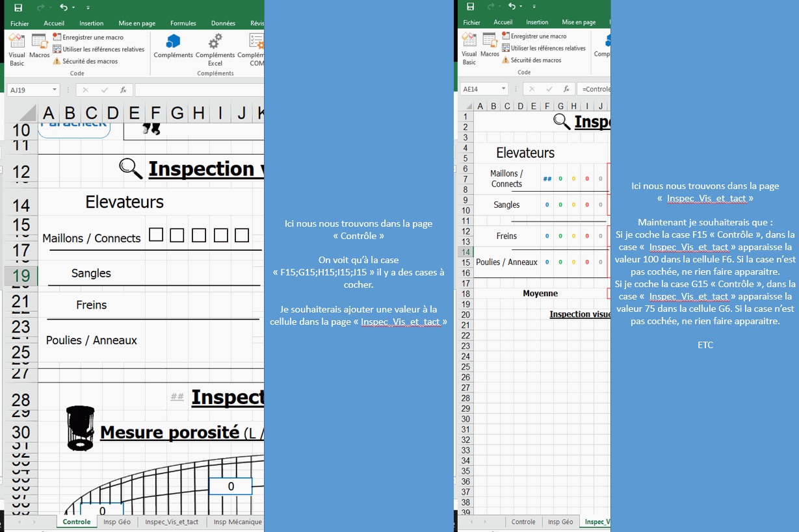Image resolution: width=799 pixels, height=532 pixels.
Task: Select row header 19 in the left window
Action: [x=21, y=276]
